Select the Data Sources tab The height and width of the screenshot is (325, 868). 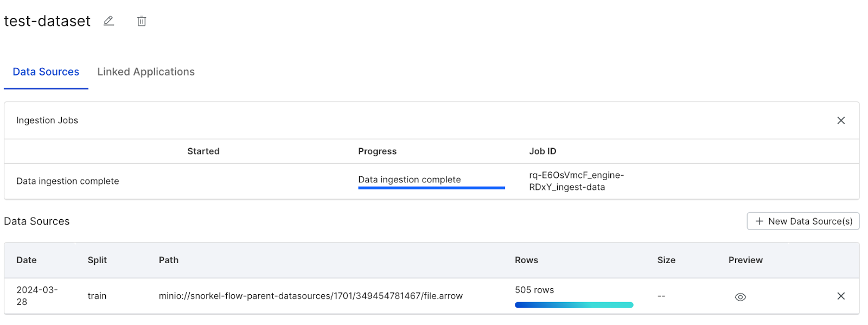tap(46, 72)
